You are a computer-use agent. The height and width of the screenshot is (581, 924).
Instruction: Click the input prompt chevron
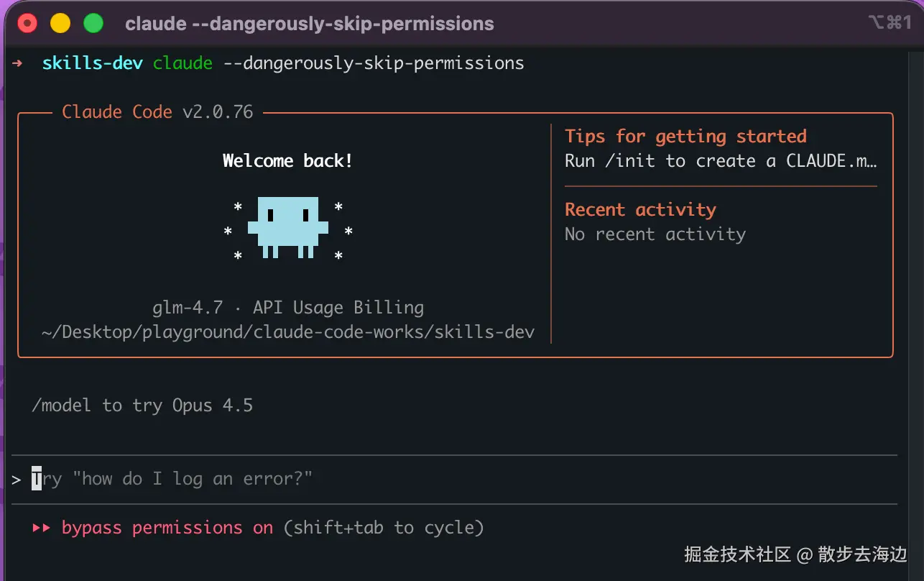[17, 479]
